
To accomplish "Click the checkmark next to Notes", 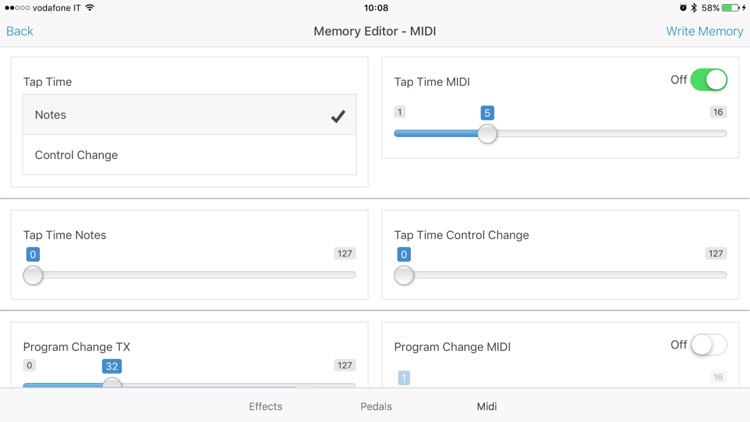I will tap(338, 116).
